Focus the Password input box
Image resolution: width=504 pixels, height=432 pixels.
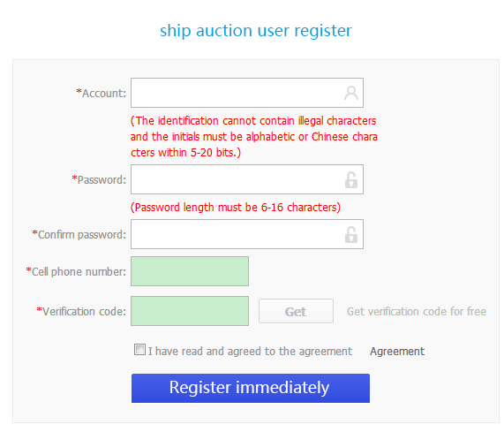[x=247, y=179]
